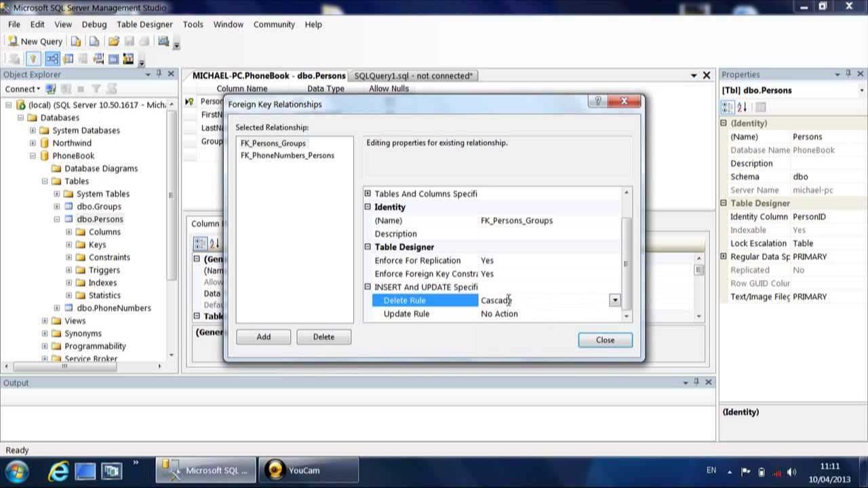The width and height of the screenshot is (868, 488).
Task: Select the Constraints folder in tree
Action: tap(109, 258)
